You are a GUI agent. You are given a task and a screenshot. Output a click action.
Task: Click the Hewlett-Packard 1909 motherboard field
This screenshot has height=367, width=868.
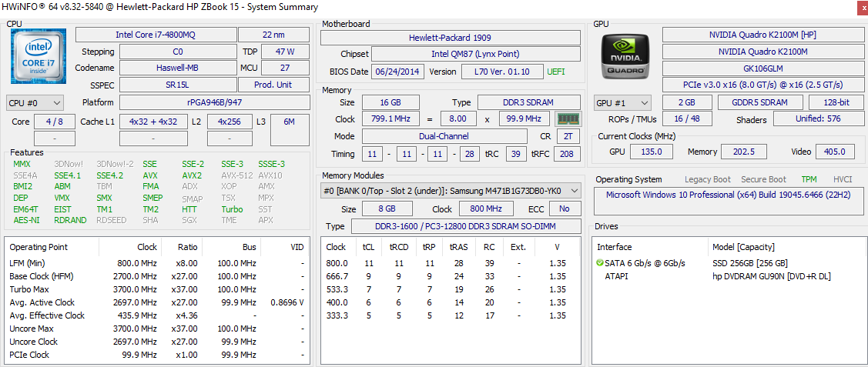point(450,38)
